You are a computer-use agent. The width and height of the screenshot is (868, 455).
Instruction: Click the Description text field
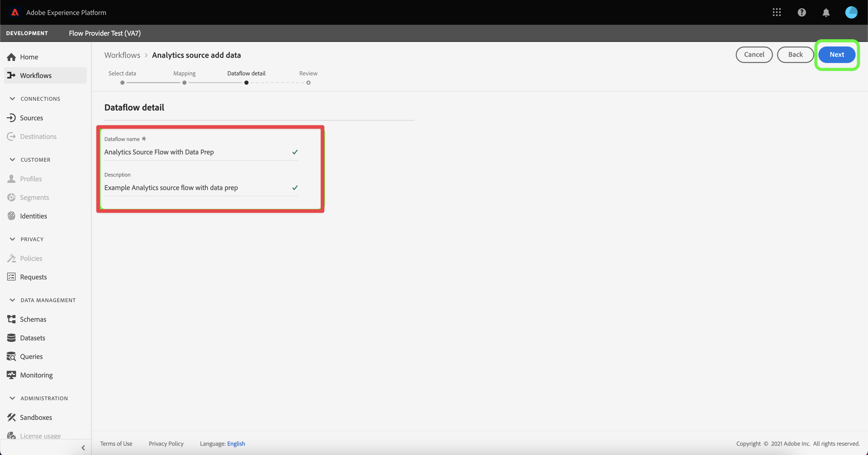click(196, 187)
